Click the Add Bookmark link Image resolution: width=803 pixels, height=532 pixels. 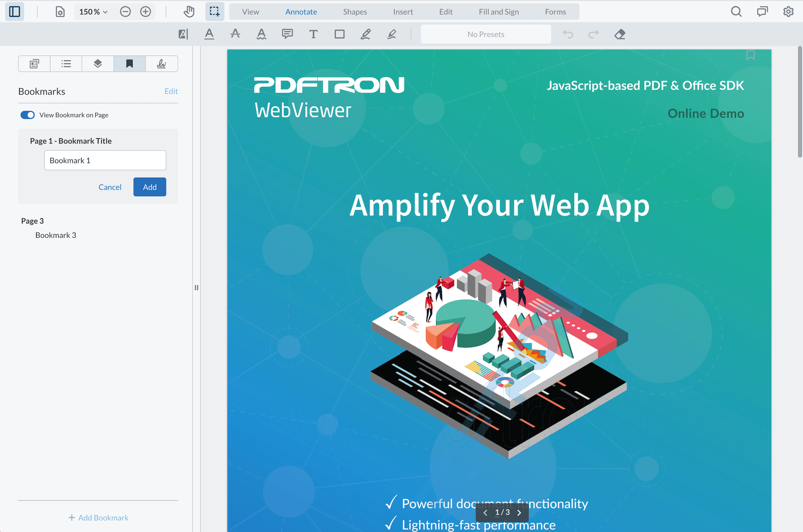(98, 518)
